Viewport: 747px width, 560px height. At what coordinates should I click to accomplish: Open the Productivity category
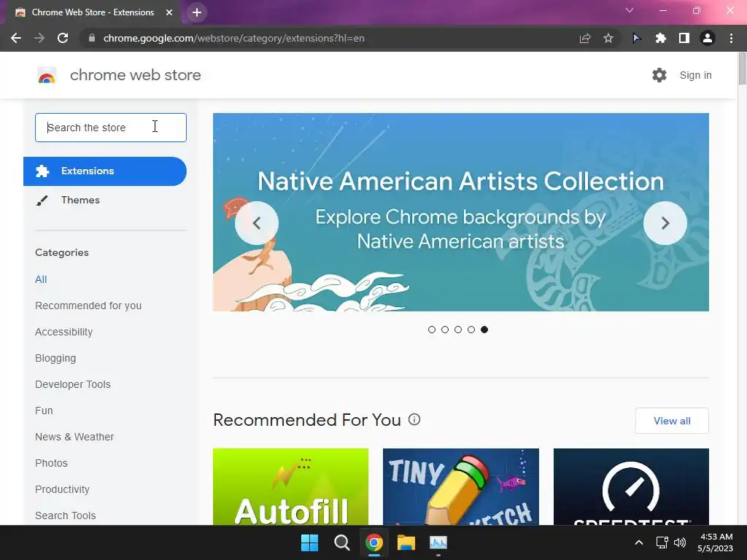[x=63, y=489]
